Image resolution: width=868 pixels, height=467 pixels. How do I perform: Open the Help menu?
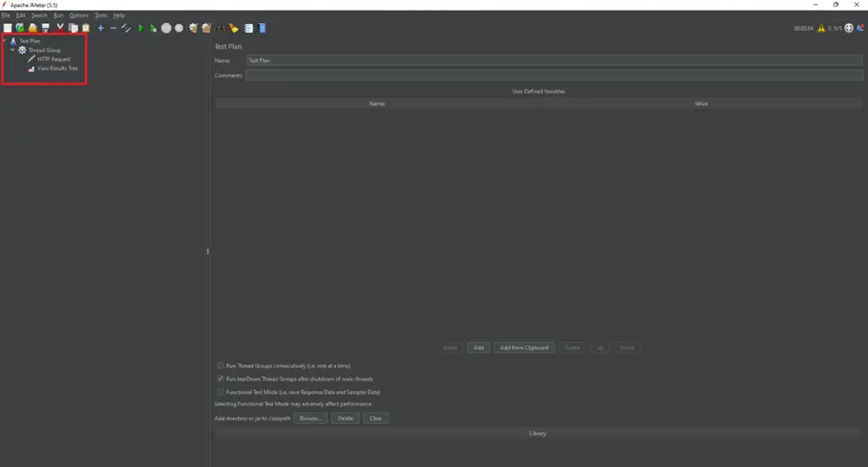[x=119, y=16]
